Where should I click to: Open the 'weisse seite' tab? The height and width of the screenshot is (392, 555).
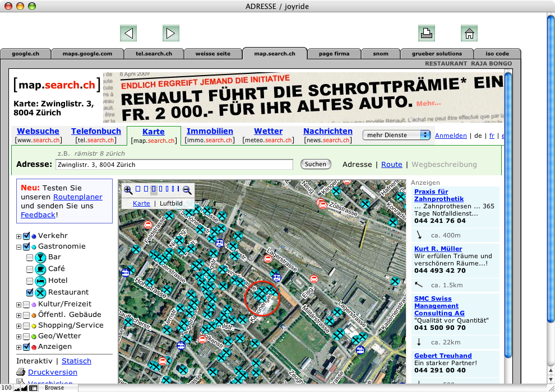212,54
